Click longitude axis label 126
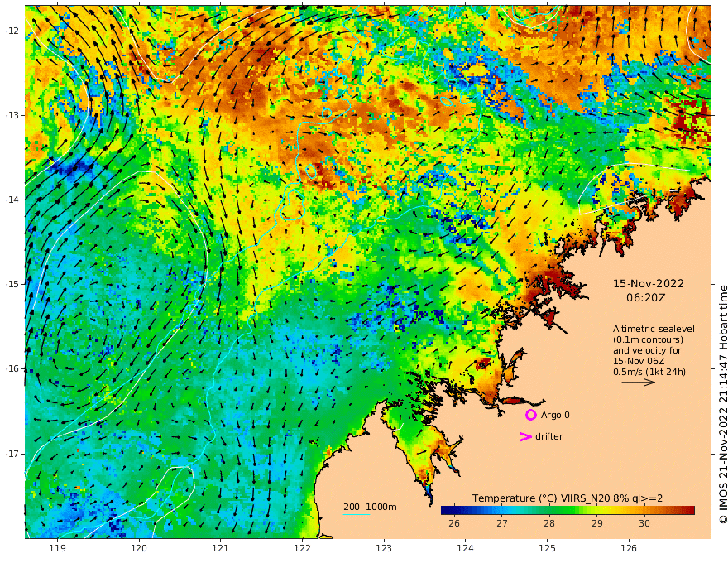 (629, 548)
